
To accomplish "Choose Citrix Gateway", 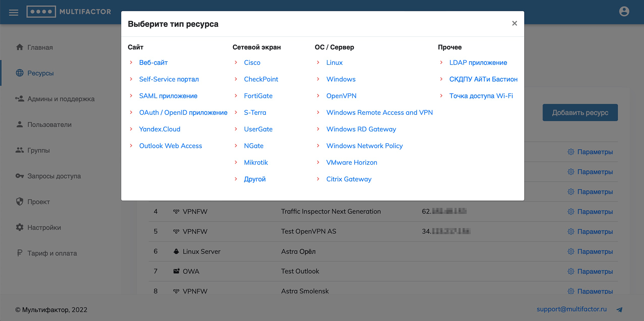I will pyautogui.click(x=349, y=179).
